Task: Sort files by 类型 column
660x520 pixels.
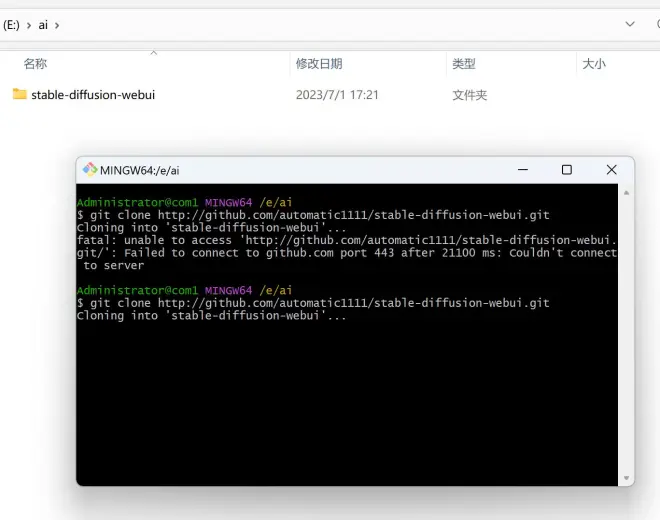Action: click(x=464, y=64)
